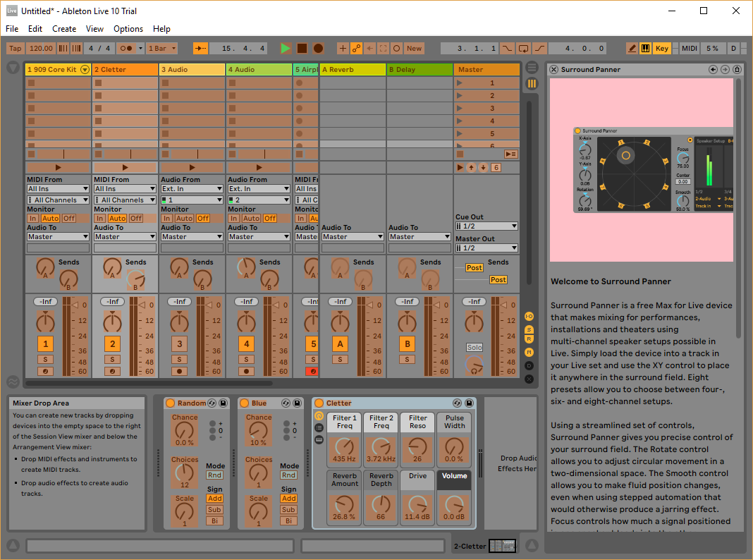Enable the Follow button in transport
The height and width of the screenshot is (560, 753).
(200, 48)
